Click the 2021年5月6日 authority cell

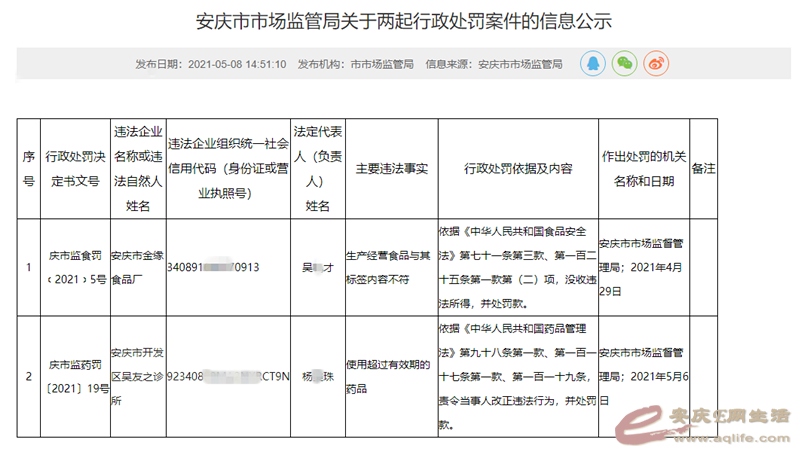pyautogui.click(x=644, y=377)
